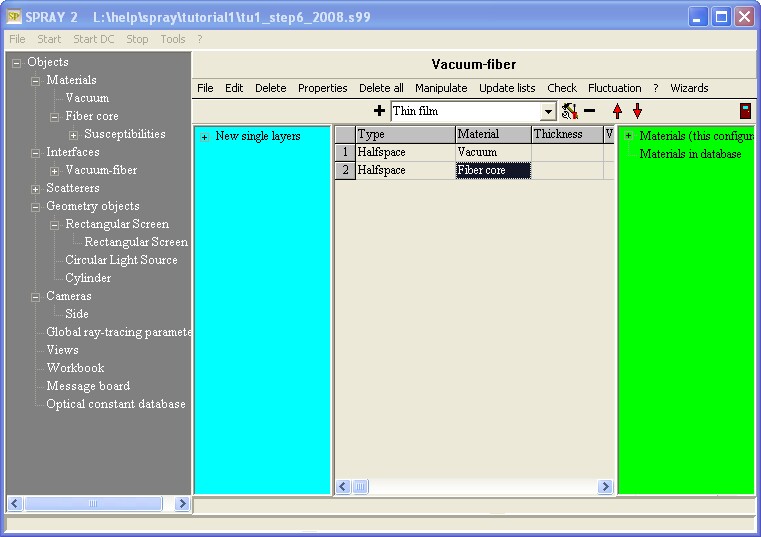The image size is (761, 537).
Task: Expand the New single layers node
Action: [x=204, y=137]
